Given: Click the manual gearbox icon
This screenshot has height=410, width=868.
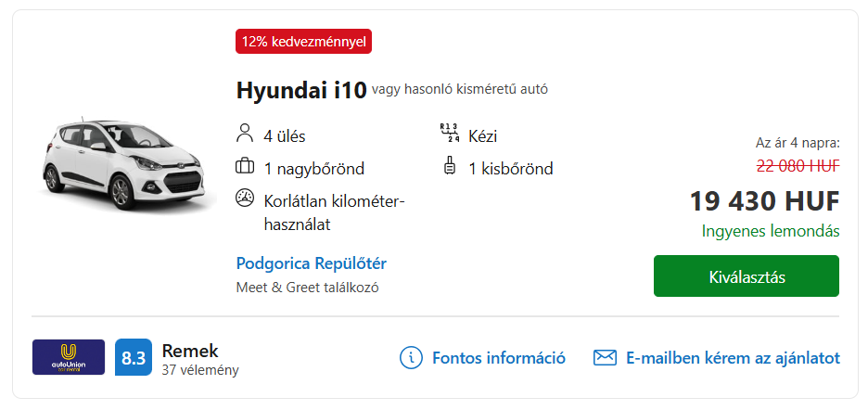Looking at the screenshot, I should click(449, 134).
